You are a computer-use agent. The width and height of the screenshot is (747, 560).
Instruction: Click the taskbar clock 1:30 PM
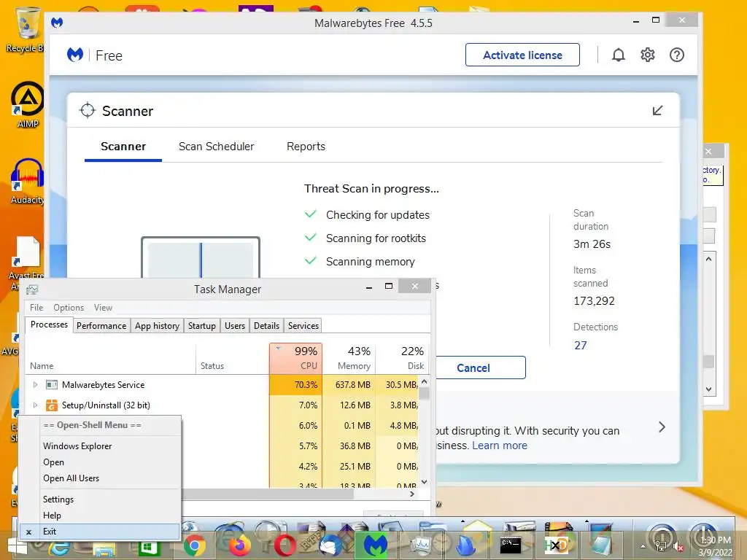[716, 540]
